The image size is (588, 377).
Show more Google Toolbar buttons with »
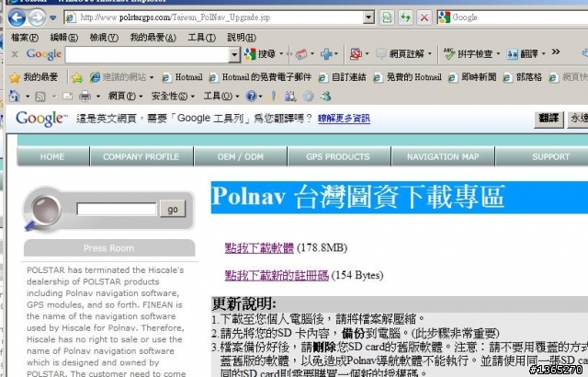pos(556,52)
